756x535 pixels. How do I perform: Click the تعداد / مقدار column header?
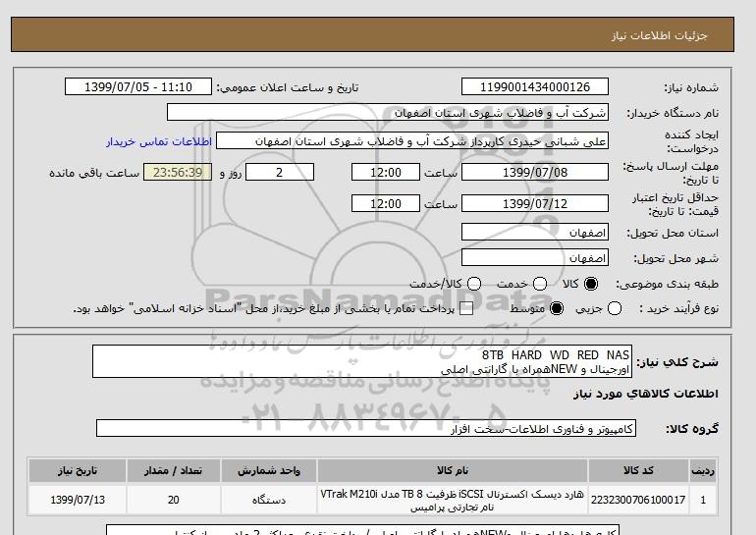(x=174, y=470)
